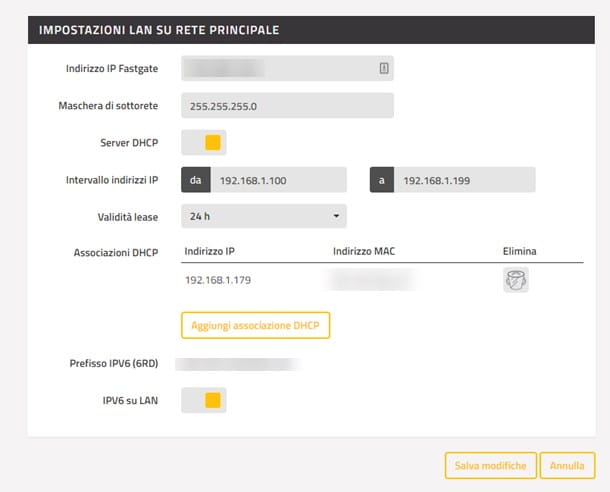Click Salva modifiche button

pyautogui.click(x=491, y=466)
